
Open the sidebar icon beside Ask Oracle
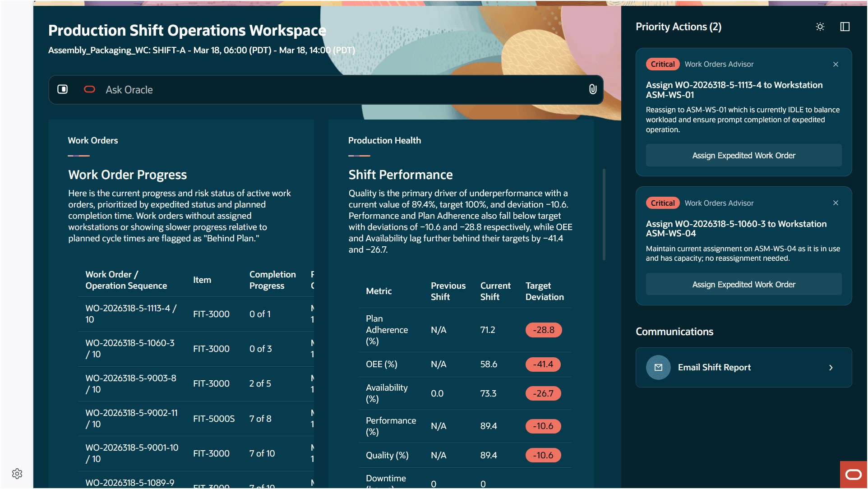(x=63, y=89)
